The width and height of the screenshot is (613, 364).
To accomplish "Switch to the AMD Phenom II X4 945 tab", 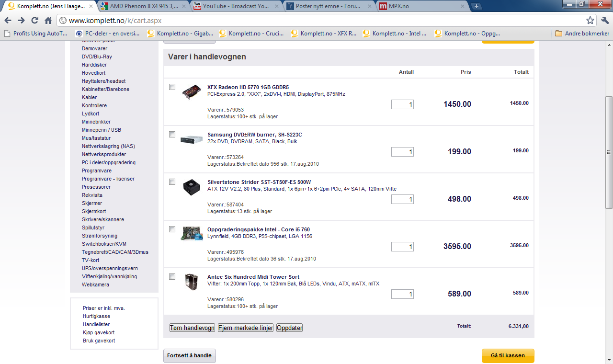I will point(142,6).
